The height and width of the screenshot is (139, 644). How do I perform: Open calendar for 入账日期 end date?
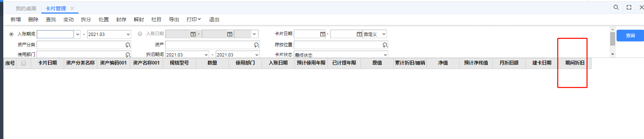pyautogui.click(x=230, y=34)
